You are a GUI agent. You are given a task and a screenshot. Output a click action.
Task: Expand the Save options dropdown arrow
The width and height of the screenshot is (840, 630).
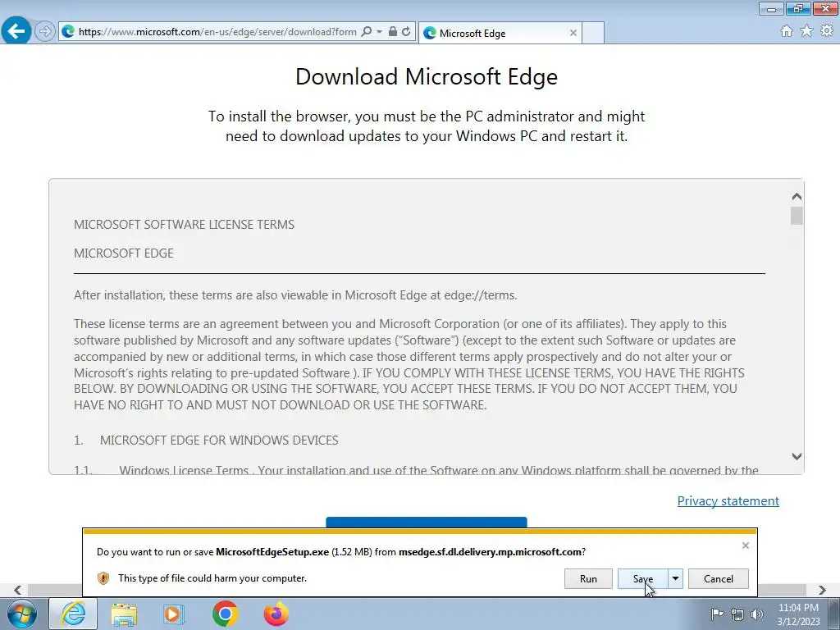tap(676, 578)
